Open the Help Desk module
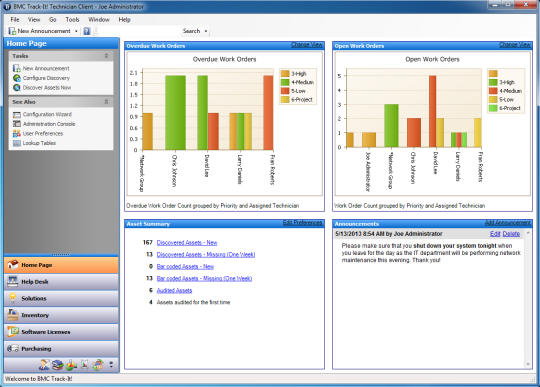Viewport: 540px width, 387px height. pos(61,282)
